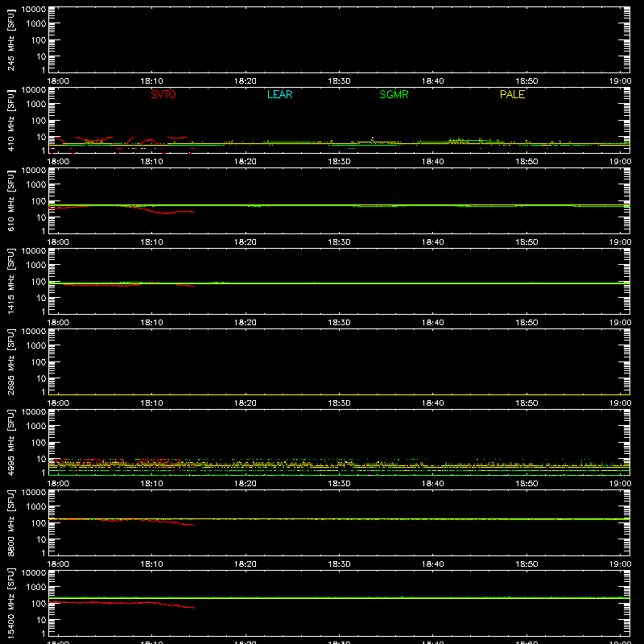Image resolution: width=644 pixels, height=644 pixels.
Task: Click 18:50 under the 1415 MHz panel
Action: point(527,323)
